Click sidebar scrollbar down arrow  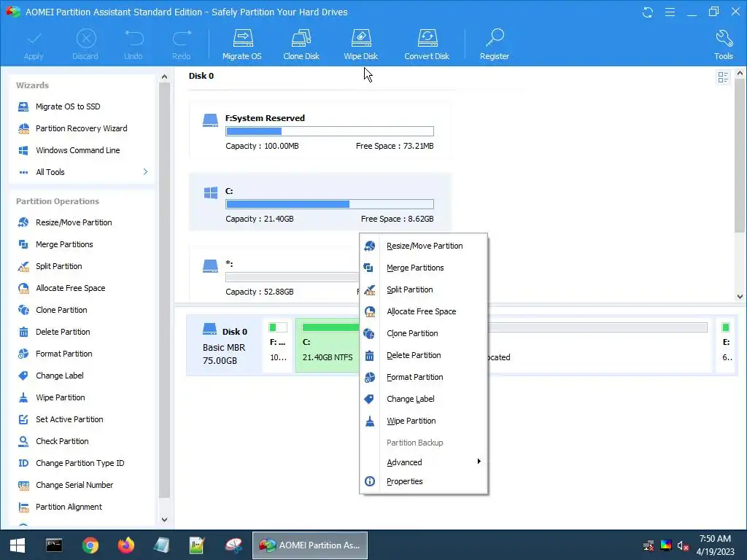(164, 519)
